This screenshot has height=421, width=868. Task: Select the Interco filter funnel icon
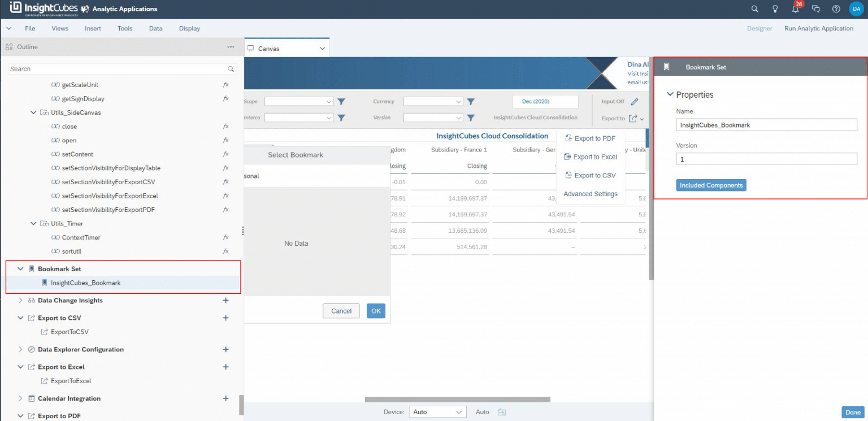pyautogui.click(x=341, y=118)
